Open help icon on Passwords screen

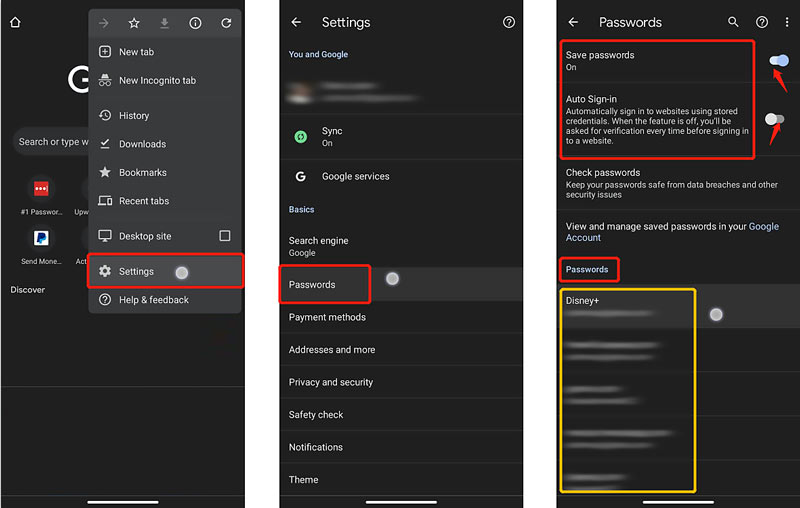point(762,22)
